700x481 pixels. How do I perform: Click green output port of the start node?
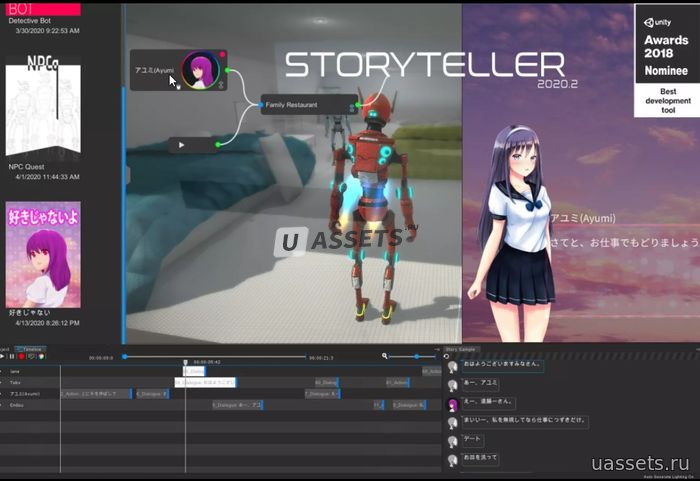218,144
